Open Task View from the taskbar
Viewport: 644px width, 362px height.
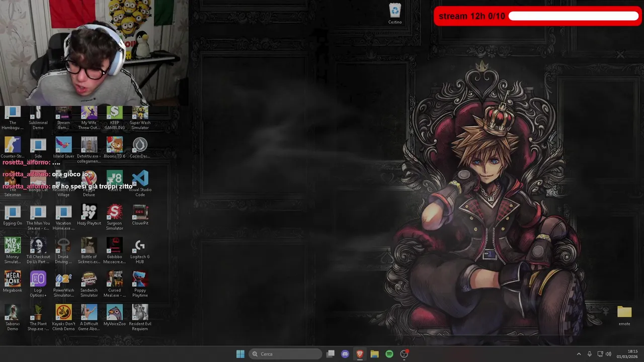click(331, 354)
